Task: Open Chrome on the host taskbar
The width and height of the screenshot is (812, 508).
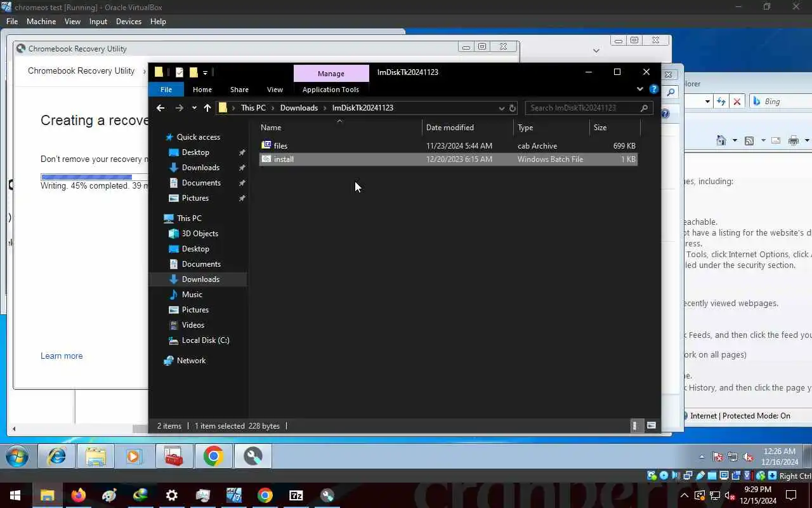Action: [x=265, y=495]
